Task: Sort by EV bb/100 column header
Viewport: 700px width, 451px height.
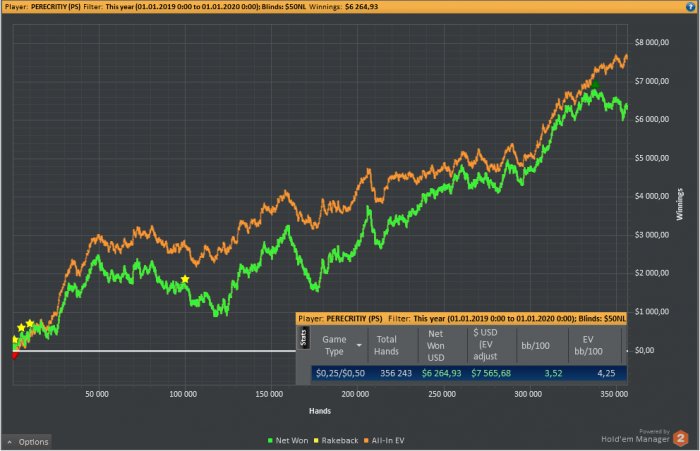Action: pos(588,346)
